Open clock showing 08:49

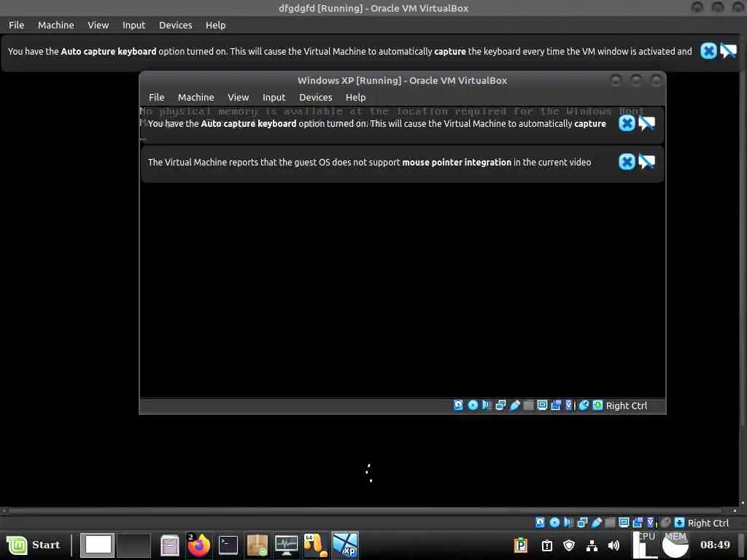(715, 545)
